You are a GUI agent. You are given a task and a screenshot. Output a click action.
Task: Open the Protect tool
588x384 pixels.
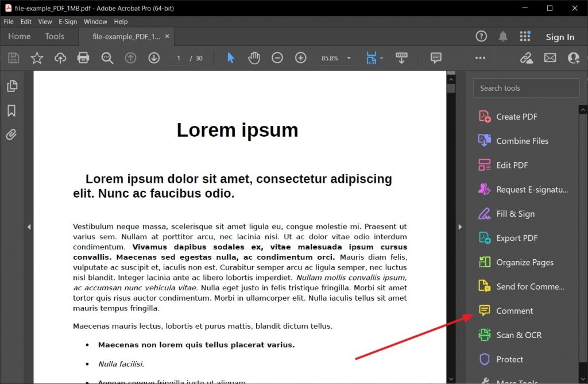(x=509, y=359)
